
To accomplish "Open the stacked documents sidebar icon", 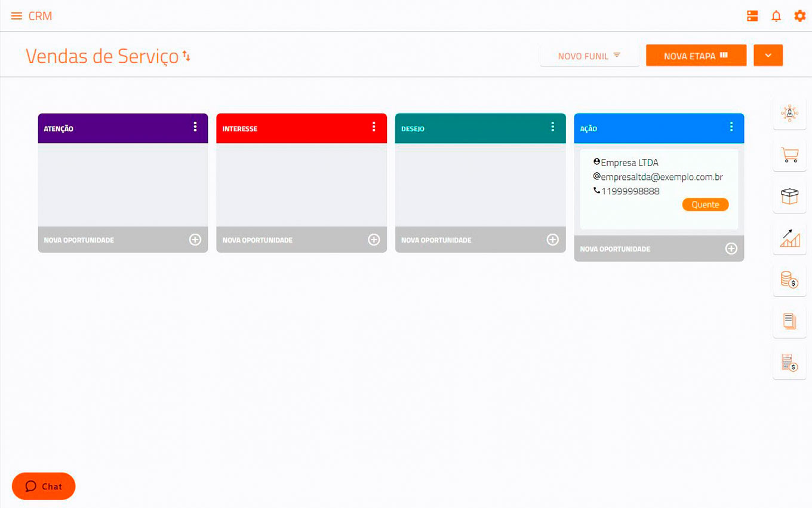I will click(x=789, y=321).
